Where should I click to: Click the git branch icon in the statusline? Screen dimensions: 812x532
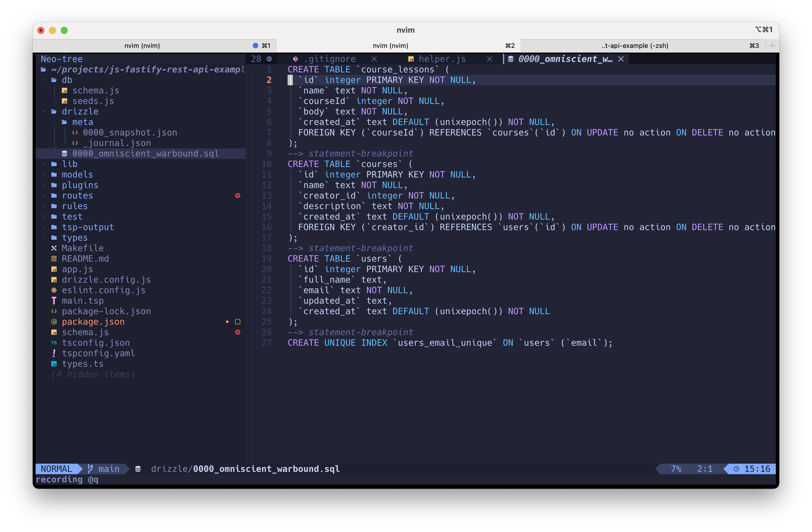click(x=90, y=469)
